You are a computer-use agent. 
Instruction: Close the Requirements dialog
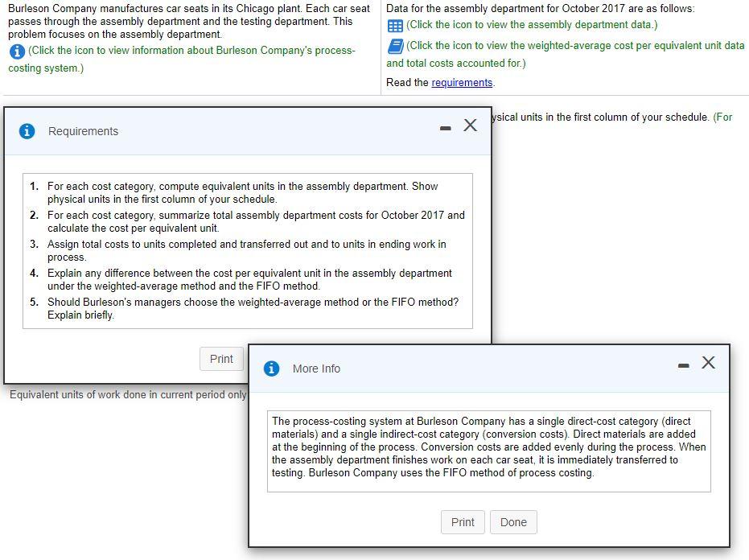point(470,126)
